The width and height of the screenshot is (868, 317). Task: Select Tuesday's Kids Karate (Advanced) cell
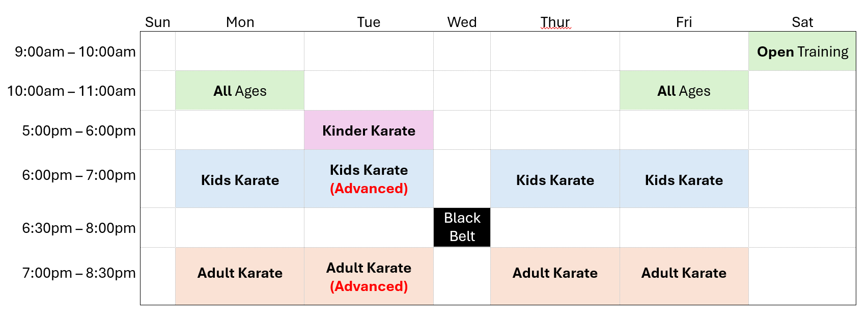coord(369,179)
